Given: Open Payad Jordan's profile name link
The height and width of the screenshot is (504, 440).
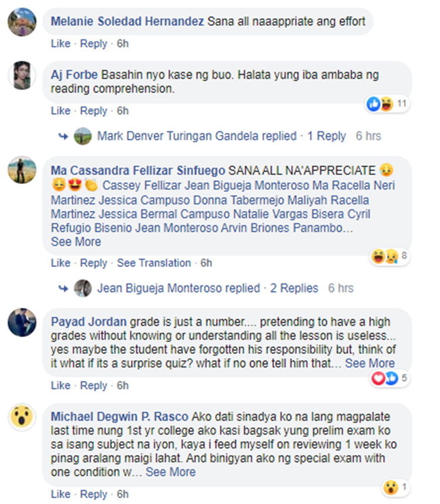Looking at the screenshot, I should [x=89, y=322].
